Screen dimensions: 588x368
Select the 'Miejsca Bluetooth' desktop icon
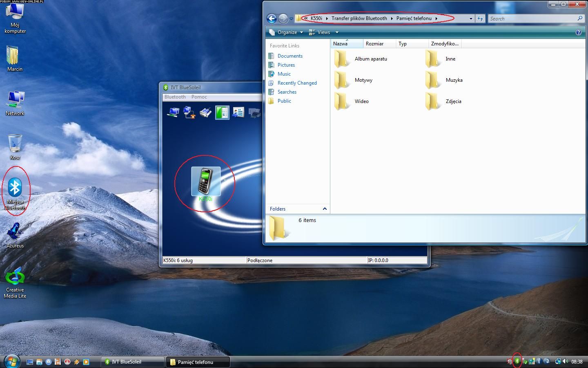[x=15, y=194]
